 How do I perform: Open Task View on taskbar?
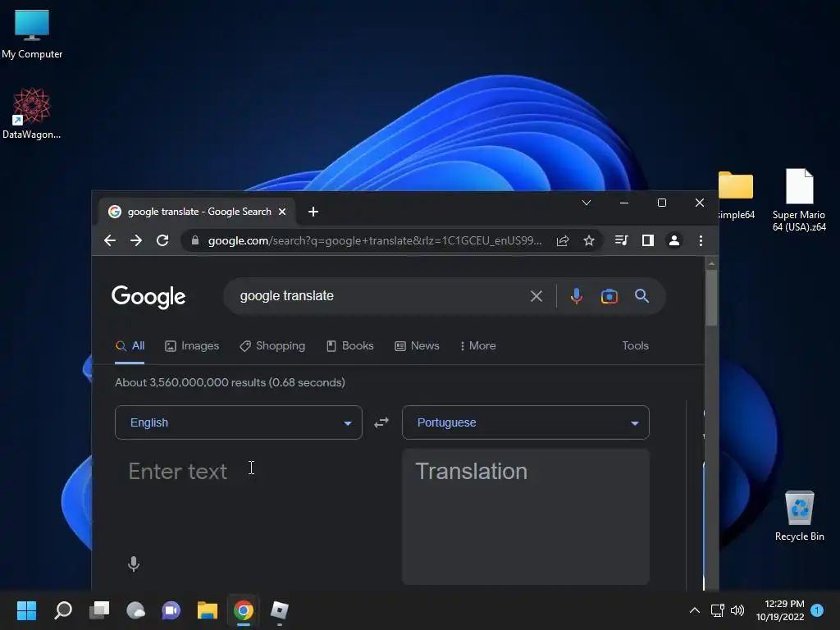99,610
